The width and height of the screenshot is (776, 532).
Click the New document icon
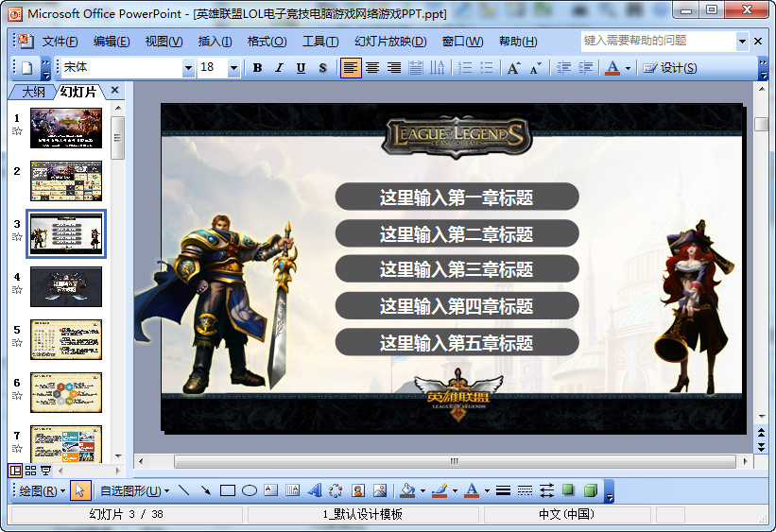coord(27,68)
